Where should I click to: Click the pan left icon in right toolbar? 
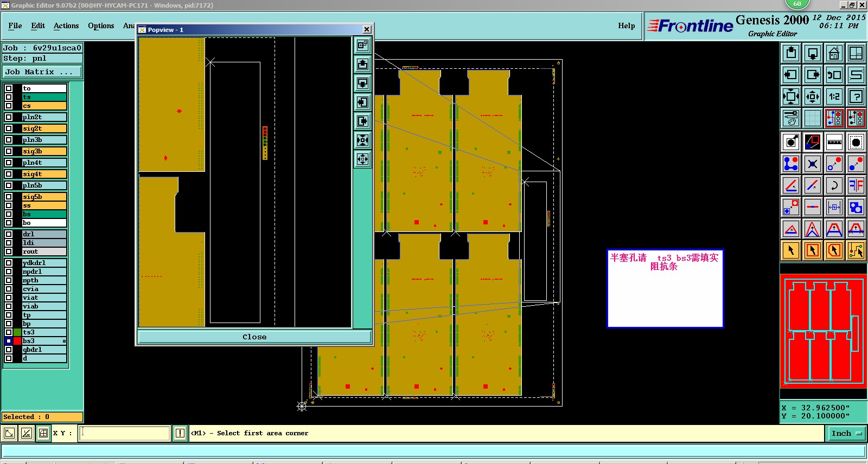pos(791,75)
